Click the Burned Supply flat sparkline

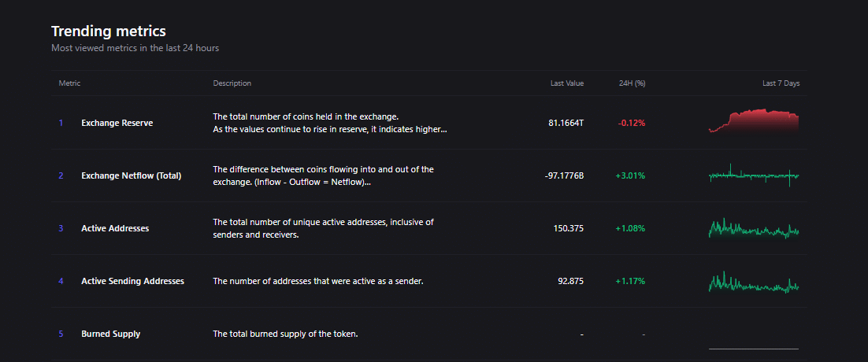coord(754,347)
